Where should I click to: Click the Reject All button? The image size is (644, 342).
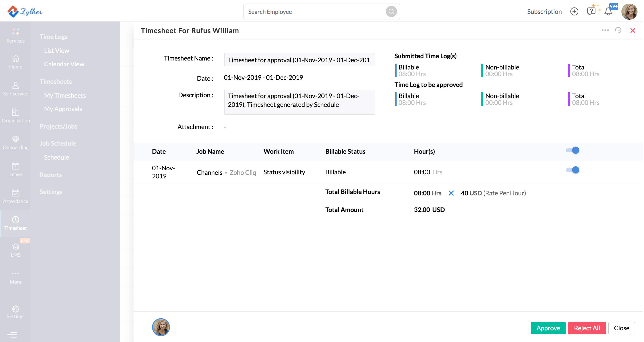(587, 328)
